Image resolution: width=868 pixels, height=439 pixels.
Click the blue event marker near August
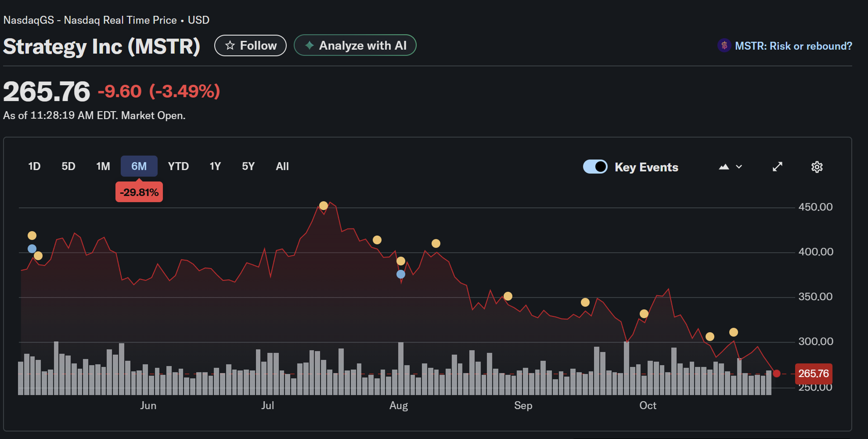click(x=401, y=274)
